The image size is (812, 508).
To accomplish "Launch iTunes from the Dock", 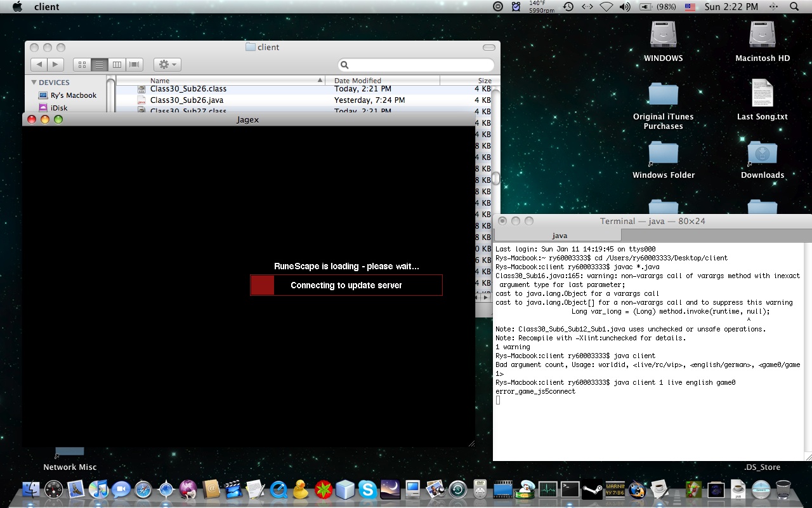I will point(99,490).
